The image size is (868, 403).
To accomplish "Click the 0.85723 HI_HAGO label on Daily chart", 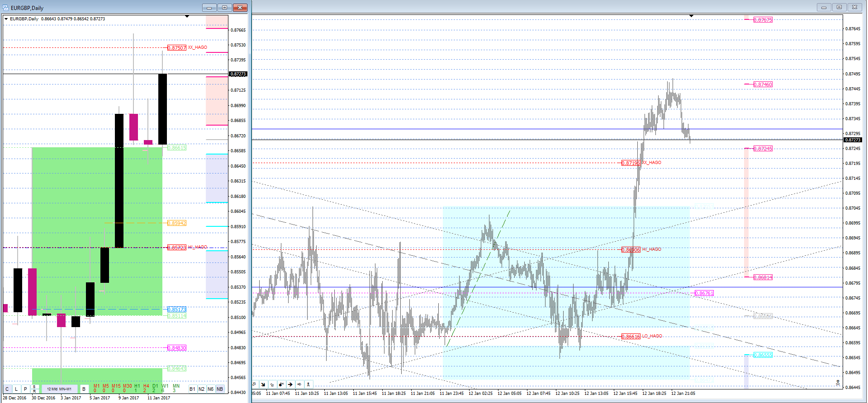I will 187,247.
